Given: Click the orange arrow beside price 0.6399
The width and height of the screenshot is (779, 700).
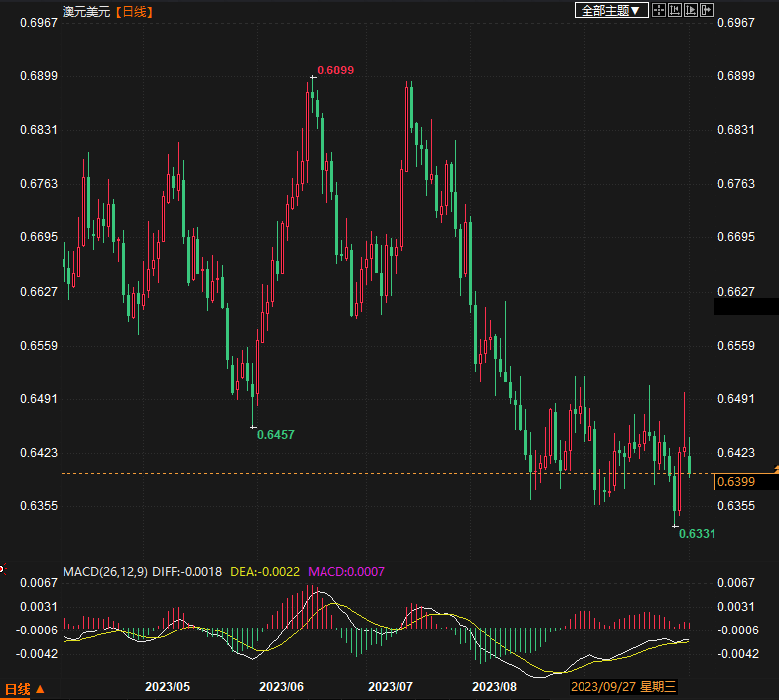Looking at the screenshot, I should point(773,466).
